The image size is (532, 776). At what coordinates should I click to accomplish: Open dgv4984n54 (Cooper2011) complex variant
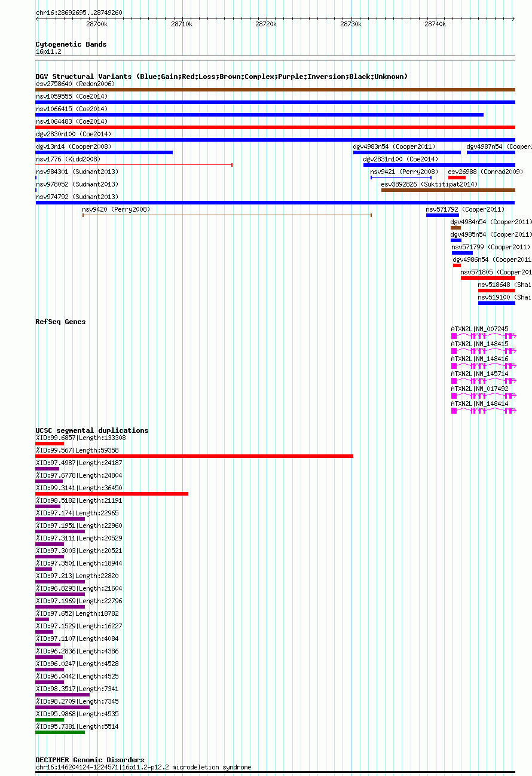(455, 228)
